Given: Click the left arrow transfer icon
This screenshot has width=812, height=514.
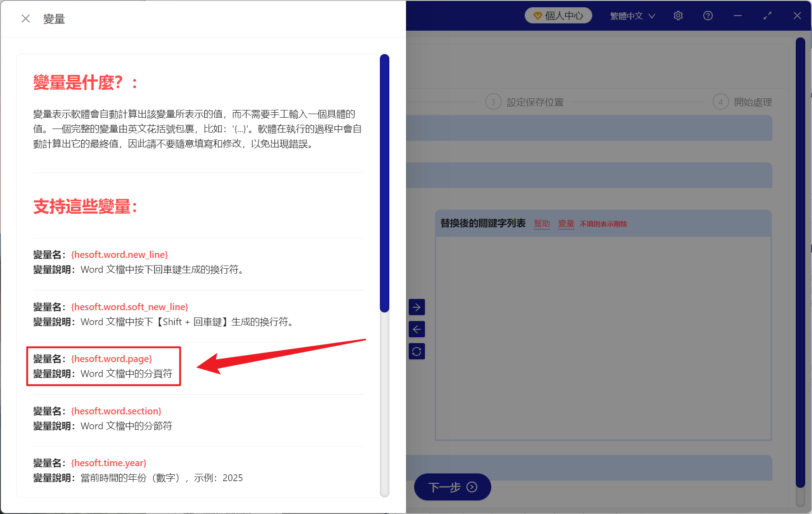Looking at the screenshot, I should tap(417, 329).
